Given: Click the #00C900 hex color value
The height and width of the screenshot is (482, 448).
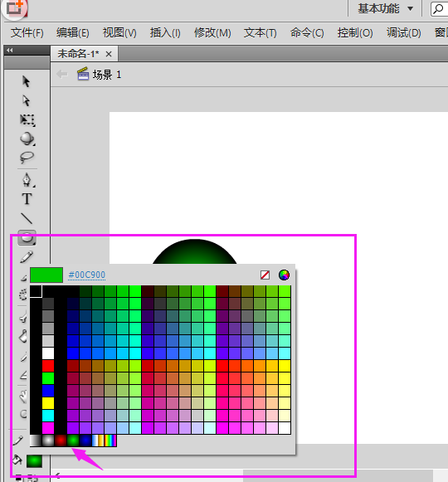Looking at the screenshot, I should pos(87,275).
